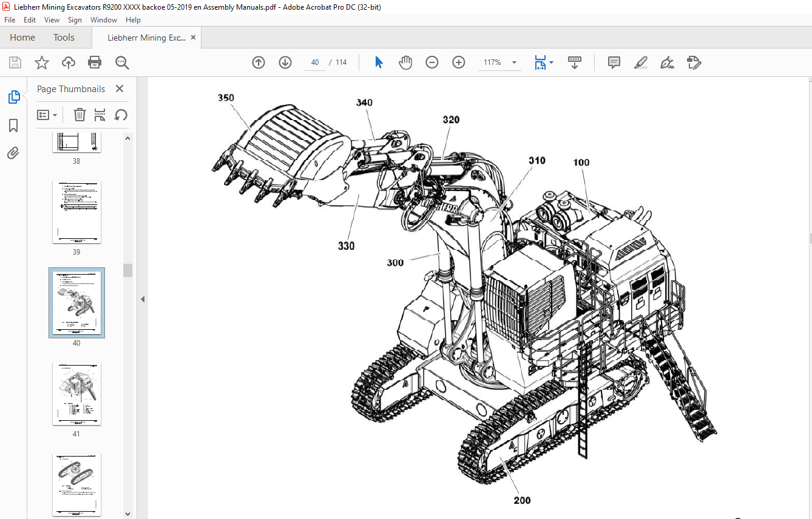Select the Liebherr Mining Exc... document tab
Screen dimensions: 812x519
[x=146, y=38]
